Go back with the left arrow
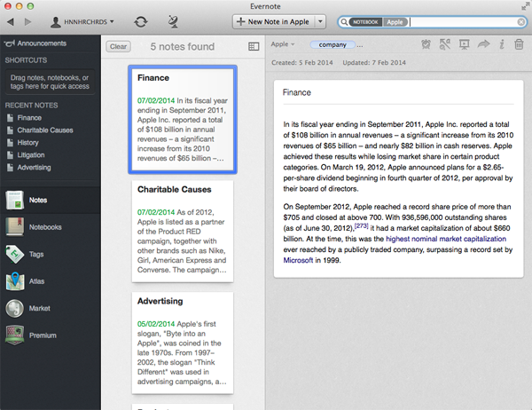532x410 pixels. coord(11,22)
